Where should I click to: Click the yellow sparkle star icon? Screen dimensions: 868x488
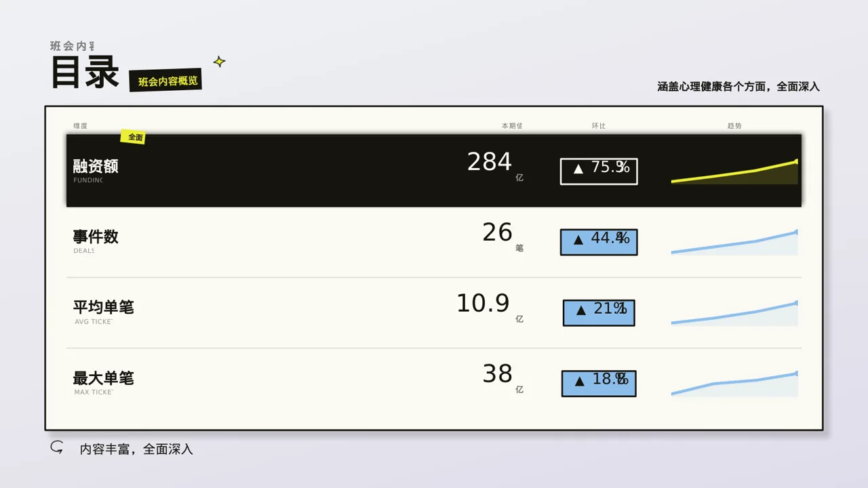click(x=219, y=62)
